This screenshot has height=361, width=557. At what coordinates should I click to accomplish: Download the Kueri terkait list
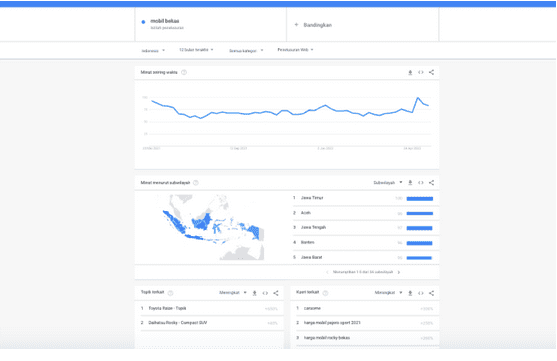[x=410, y=293]
